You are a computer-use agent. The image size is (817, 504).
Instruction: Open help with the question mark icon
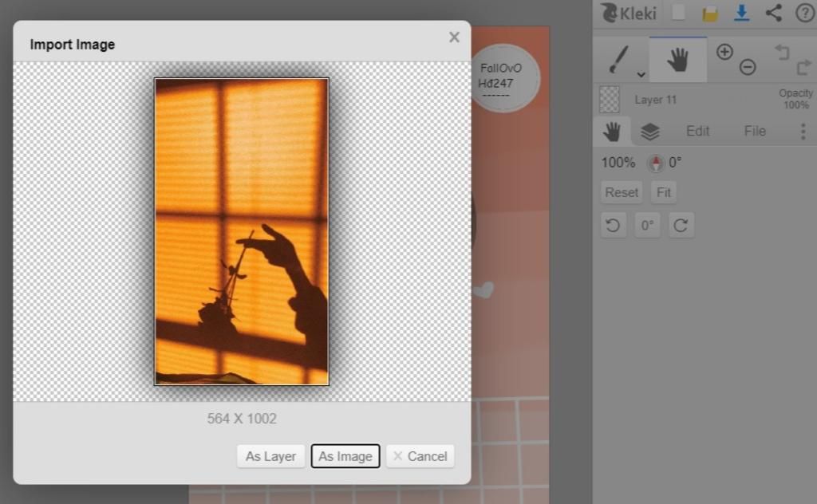[805, 13]
